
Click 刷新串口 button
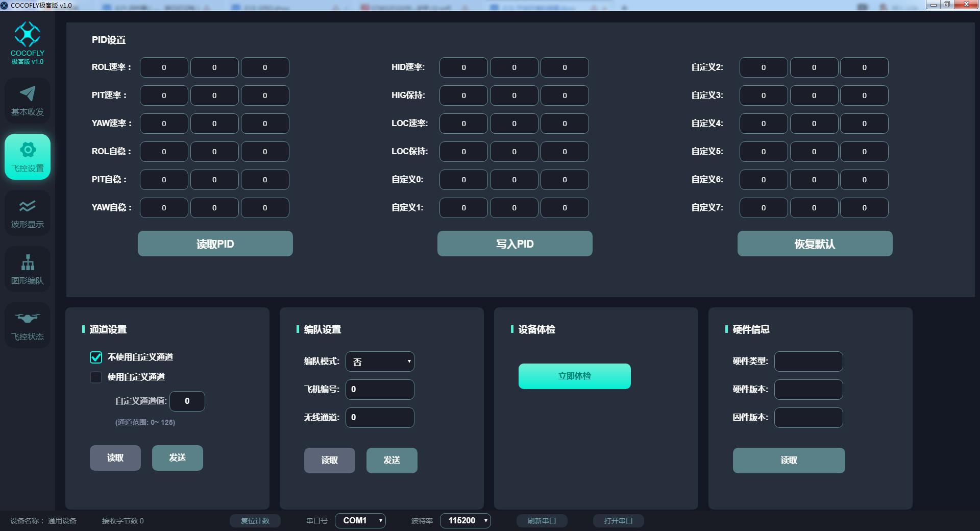542,521
